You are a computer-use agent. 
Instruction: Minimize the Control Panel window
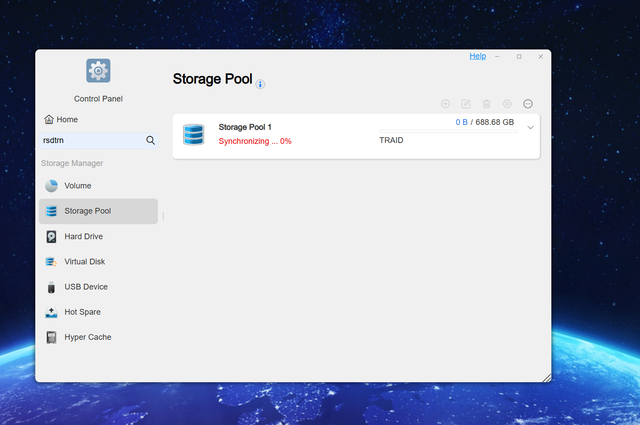pos(497,56)
